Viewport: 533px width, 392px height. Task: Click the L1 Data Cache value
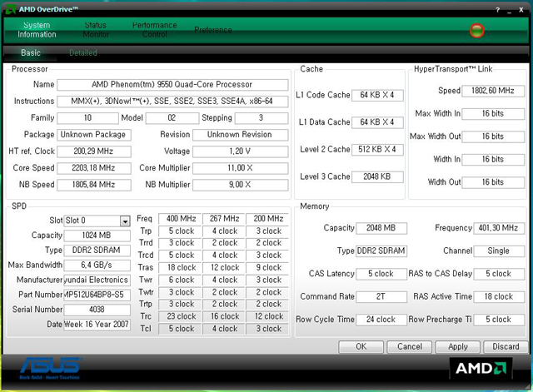[377, 122]
